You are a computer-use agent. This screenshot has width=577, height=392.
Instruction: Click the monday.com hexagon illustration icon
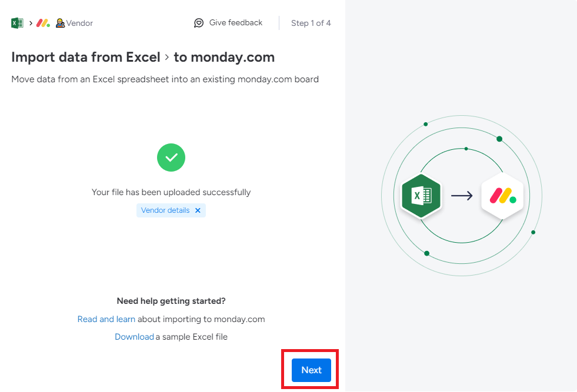tap(503, 196)
